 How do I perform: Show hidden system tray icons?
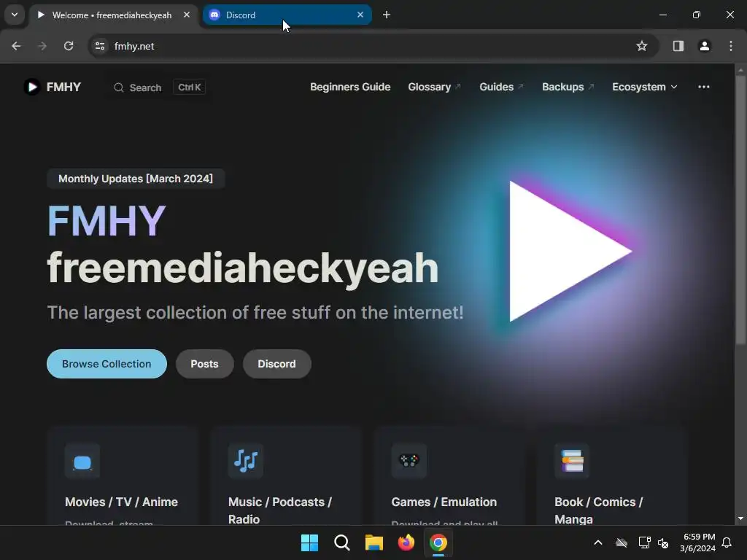[598, 542]
